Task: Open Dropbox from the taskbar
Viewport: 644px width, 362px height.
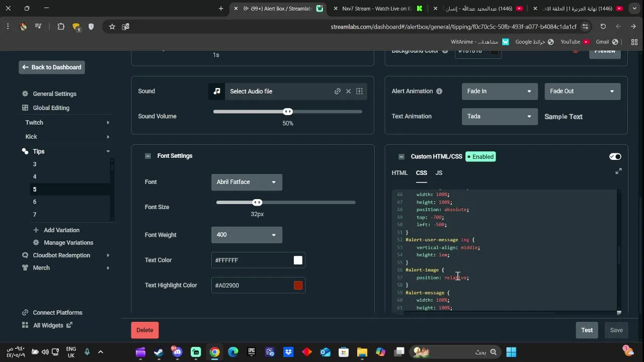Action: pyautogui.click(x=288, y=352)
